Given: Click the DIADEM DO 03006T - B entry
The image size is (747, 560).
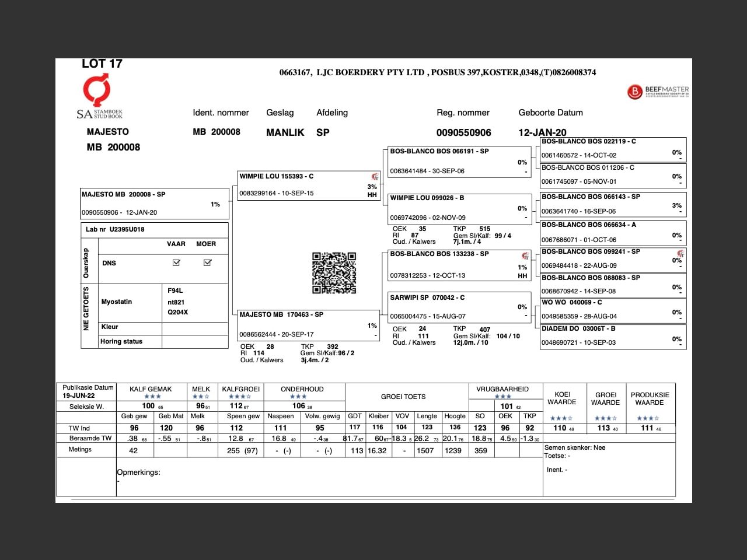Looking at the screenshot, I should (613, 336).
